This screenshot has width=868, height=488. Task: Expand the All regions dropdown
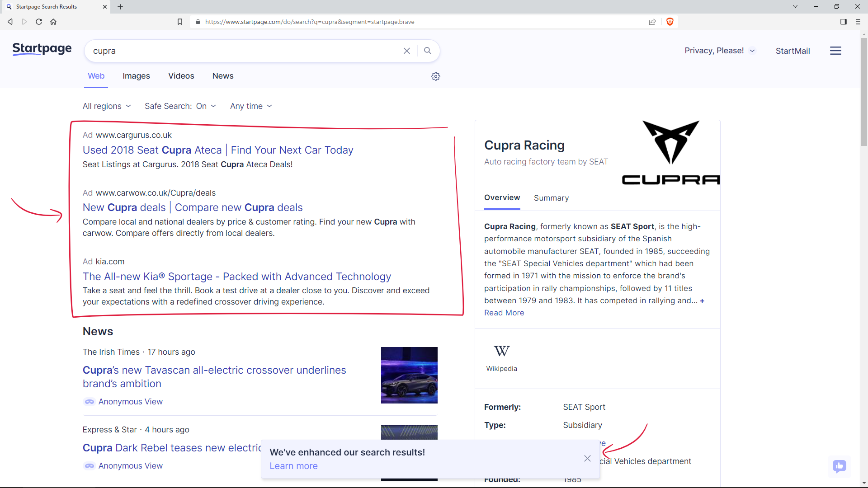[x=107, y=106]
